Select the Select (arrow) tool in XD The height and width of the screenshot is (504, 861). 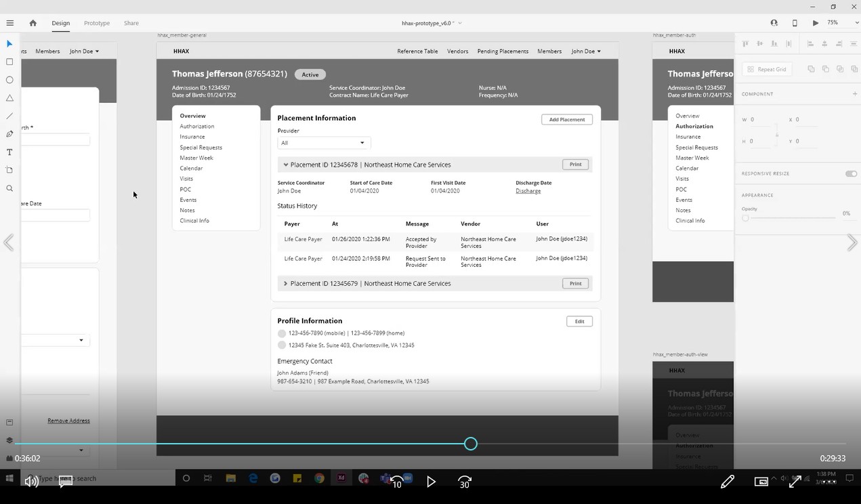click(x=9, y=44)
